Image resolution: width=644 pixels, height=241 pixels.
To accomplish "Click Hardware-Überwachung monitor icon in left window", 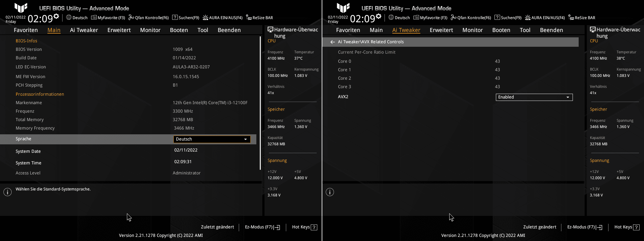I will coord(270,29).
